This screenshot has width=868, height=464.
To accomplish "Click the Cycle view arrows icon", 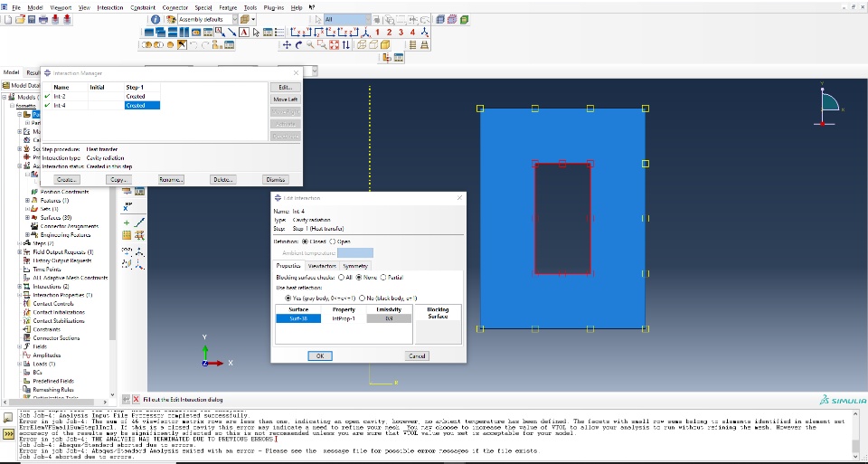I will click(x=346, y=45).
